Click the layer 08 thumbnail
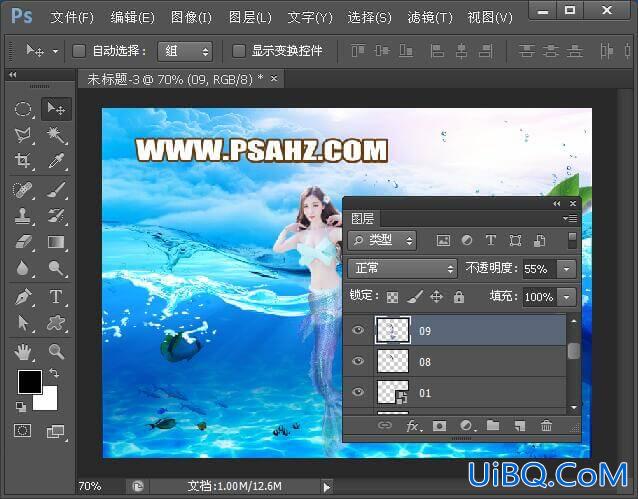The width and height of the screenshot is (638, 499). click(x=393, y=361)
